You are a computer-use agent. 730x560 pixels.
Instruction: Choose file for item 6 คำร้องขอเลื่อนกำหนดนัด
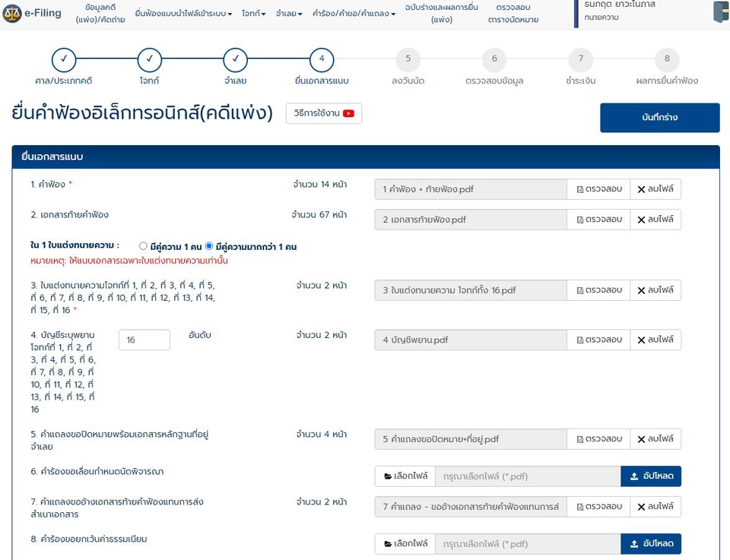point(405,476)
